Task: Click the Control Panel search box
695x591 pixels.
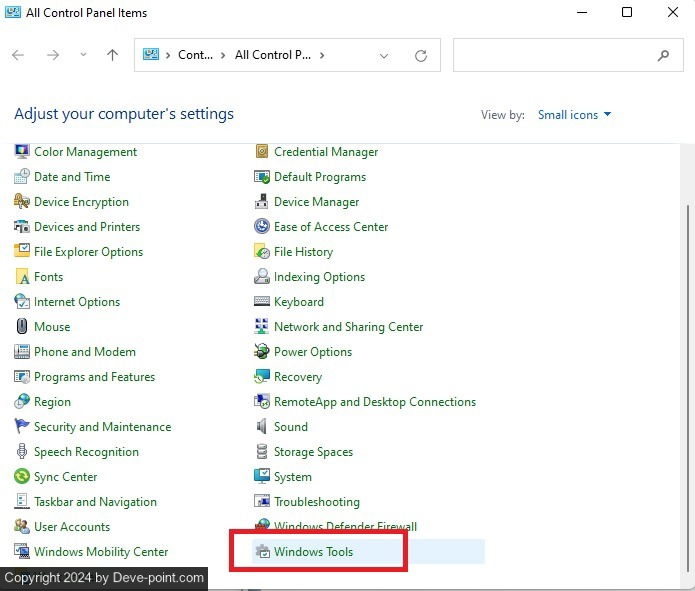Action: pyautogui.click(x=555, y=56)
